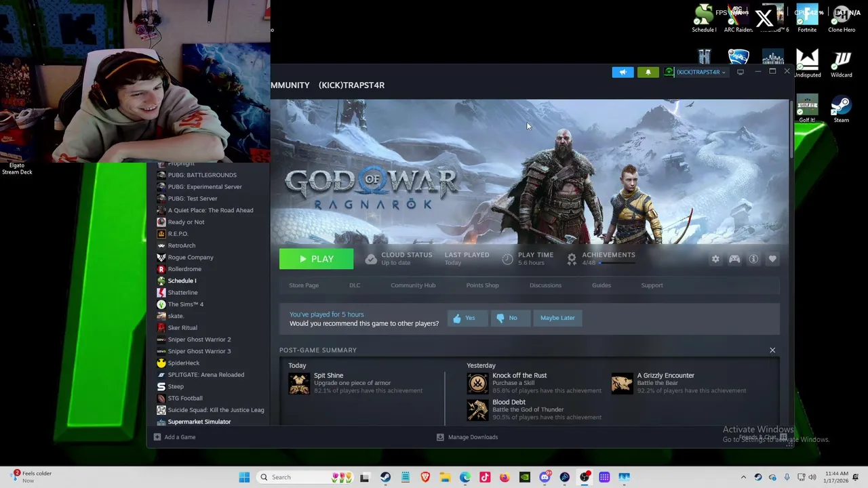Select PUBG: Experimental Server in library
This screenshot has height=488, width=868.
pyautogui.click(x=205, y=187)
